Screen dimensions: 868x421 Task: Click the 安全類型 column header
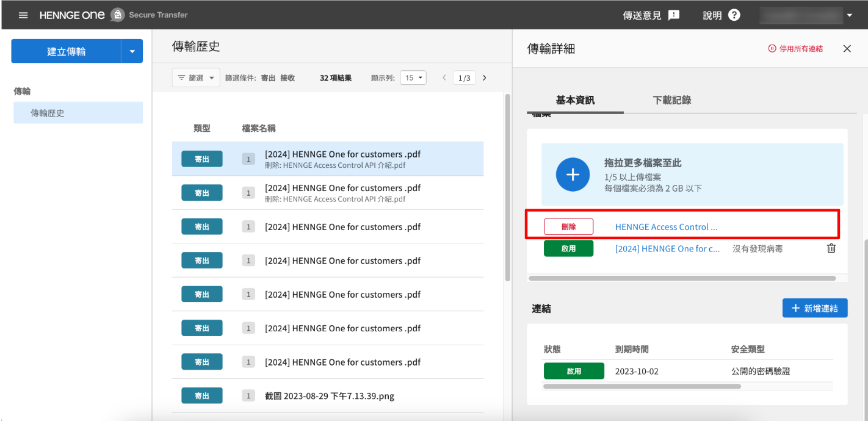tap(748, 349)
